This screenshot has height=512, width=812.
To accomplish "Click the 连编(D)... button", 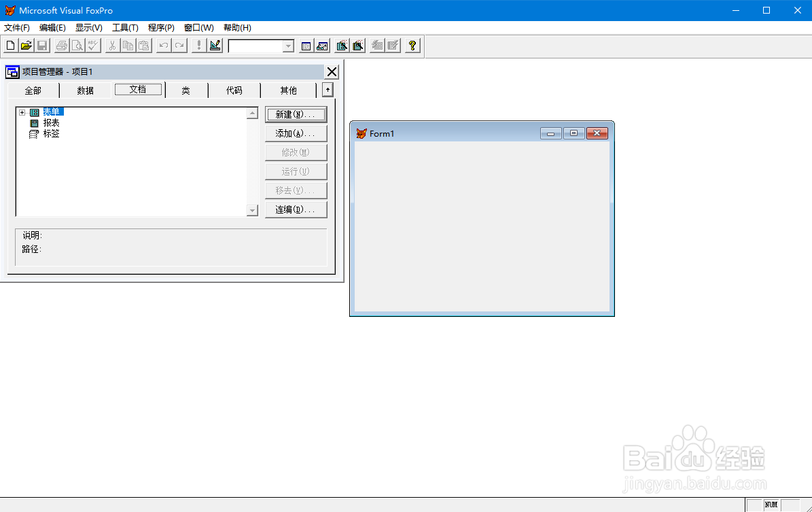I will pyautogui.click(x=296, y=210).
